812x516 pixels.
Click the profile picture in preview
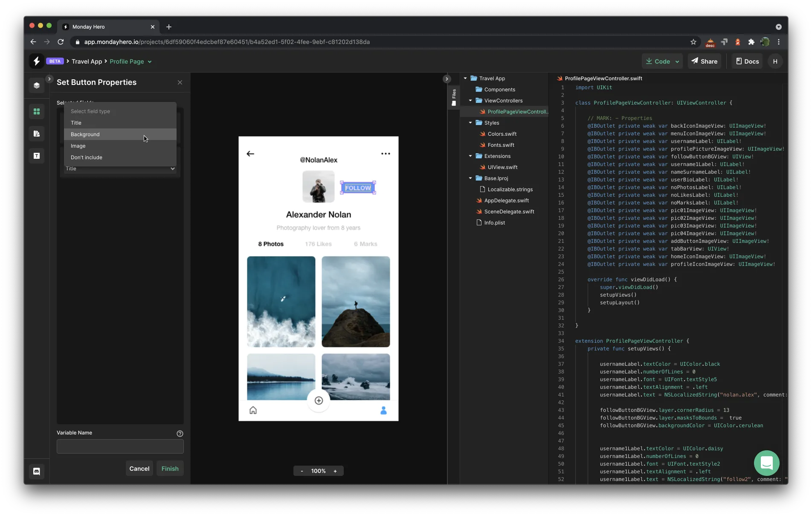319,187
